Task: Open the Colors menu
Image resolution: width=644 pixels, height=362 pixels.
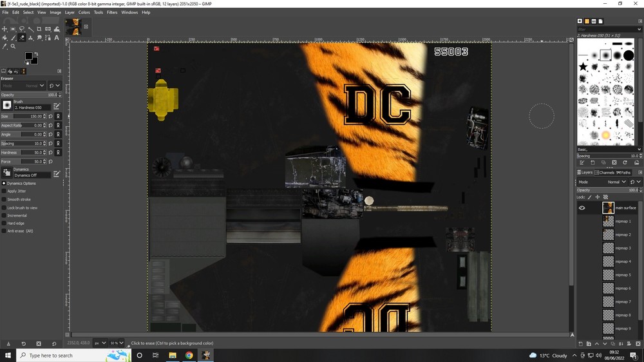Action: click(x=84, y=12)
